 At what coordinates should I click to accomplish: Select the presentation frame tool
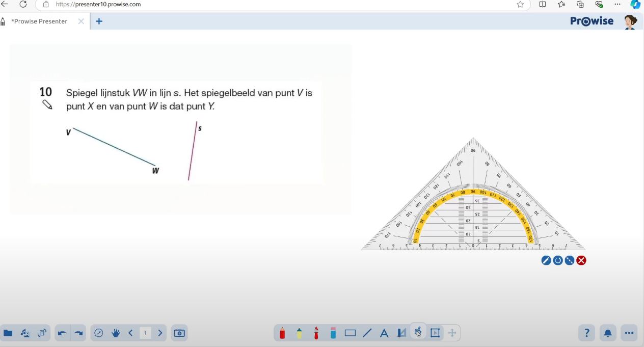click(435, 333)
